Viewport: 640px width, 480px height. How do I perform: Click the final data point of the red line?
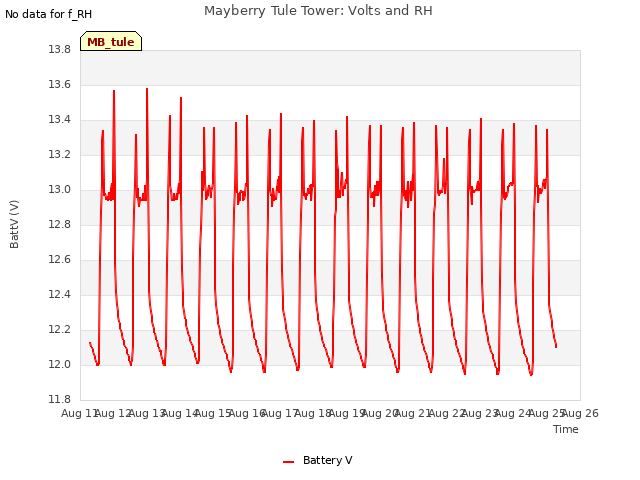556,347
